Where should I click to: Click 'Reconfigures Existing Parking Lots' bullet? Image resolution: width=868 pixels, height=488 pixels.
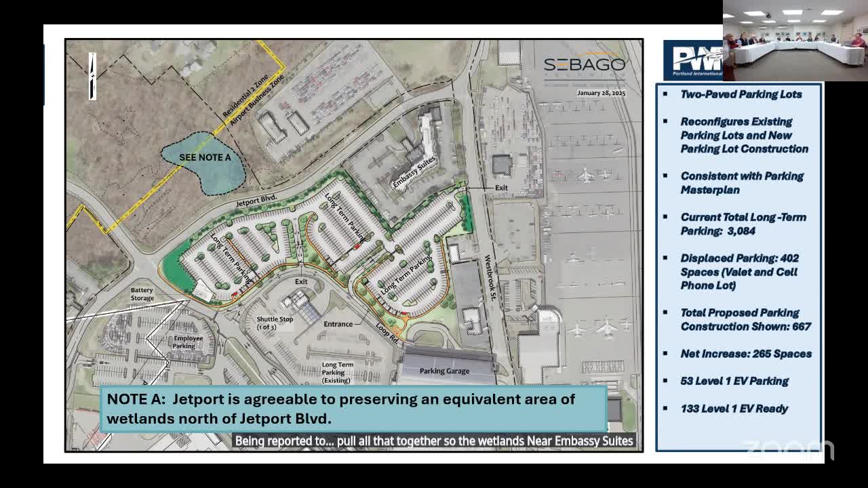click(744, 135)
